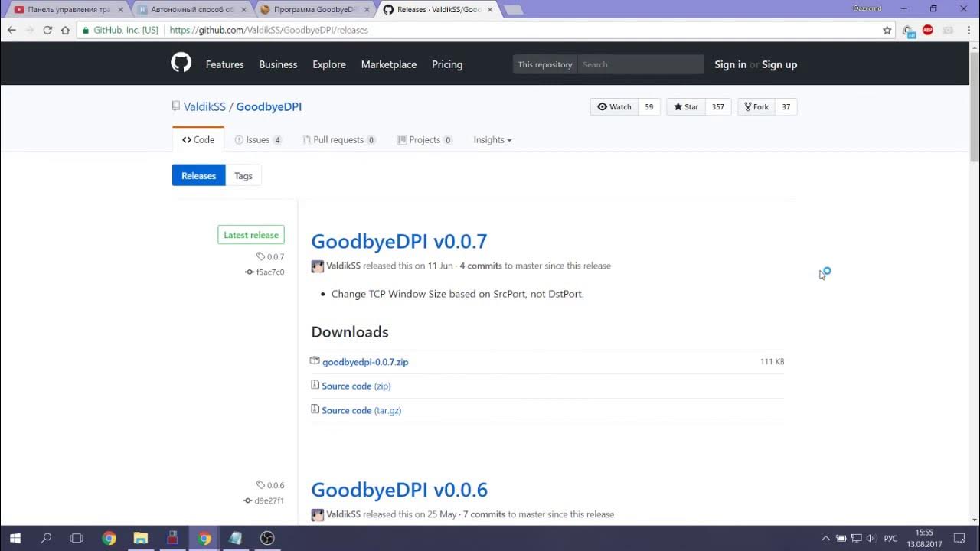
Task: Click ValdikSS avatar in v0.0.7 release
Action: pos(318,266)
